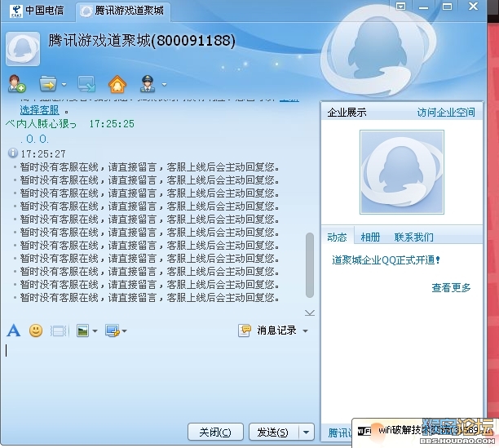Image resolution: width=499 pixels, height=448 pixels.
Task: Switch to the 动态 tab
Action: click(337, 237)
